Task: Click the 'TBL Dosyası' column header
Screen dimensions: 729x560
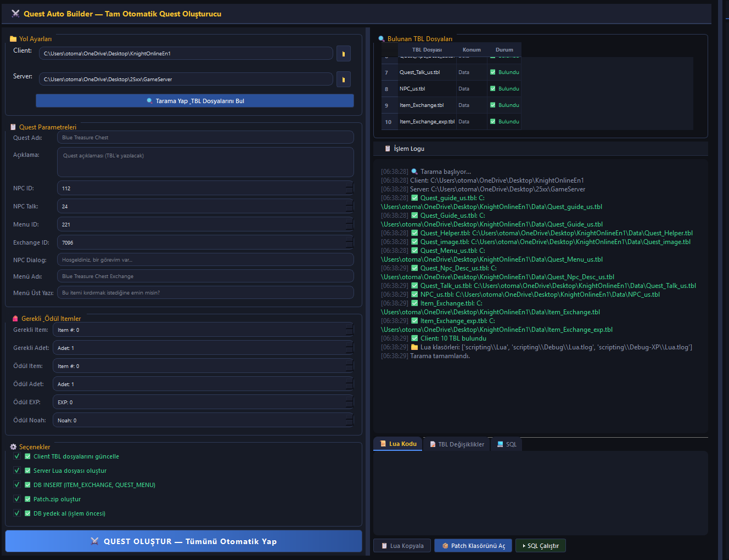Action: pos(427,50)
